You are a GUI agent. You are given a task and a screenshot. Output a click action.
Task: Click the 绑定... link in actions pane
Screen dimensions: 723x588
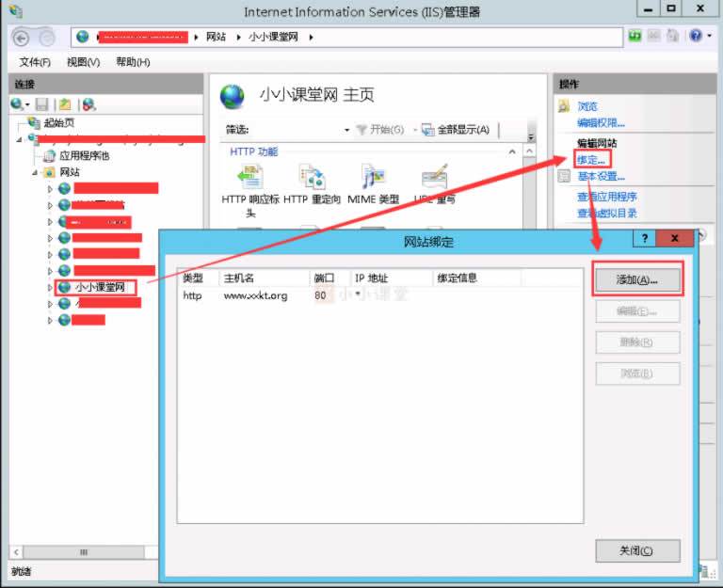[x=591, y=161]
